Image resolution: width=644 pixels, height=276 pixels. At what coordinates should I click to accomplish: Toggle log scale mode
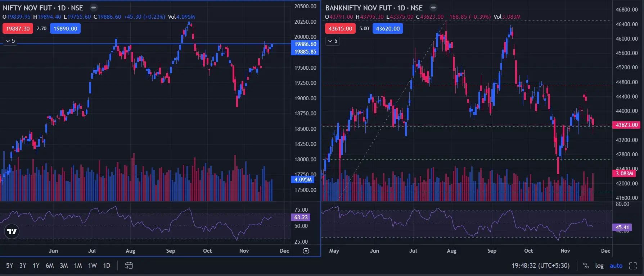click(x=599, y=266)
